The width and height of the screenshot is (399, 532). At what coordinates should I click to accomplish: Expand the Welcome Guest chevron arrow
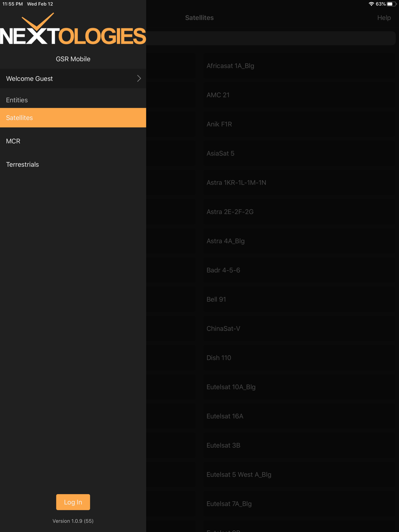[139, 79]
